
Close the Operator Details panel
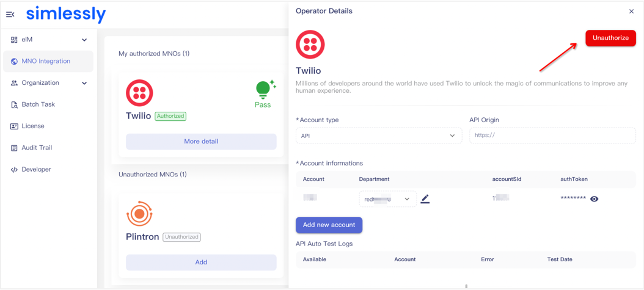[x=631, y=12]
